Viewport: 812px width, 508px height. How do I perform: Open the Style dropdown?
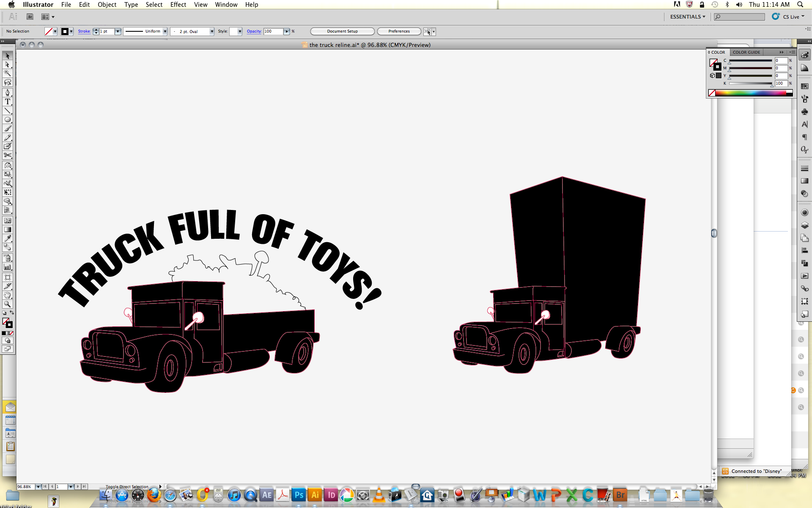tap(240, 31)
